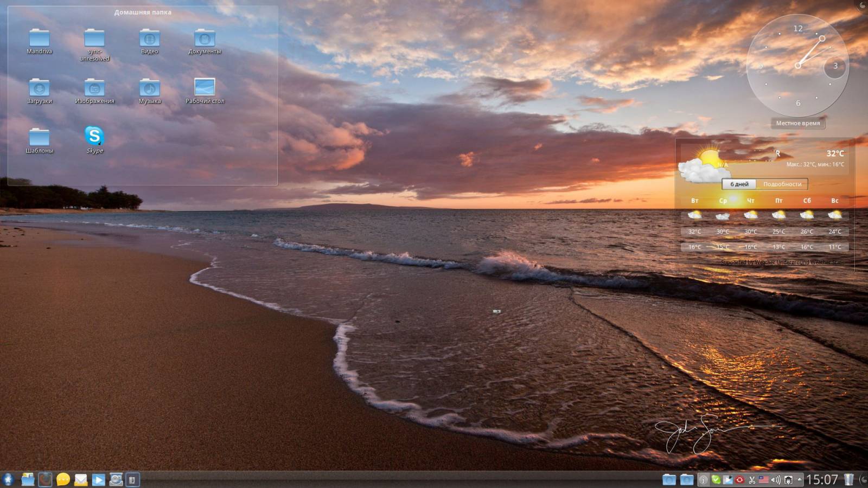Switch keyboard layout via US flag icon
Viewport: 868px width, 488px height.
coord(764,480)
